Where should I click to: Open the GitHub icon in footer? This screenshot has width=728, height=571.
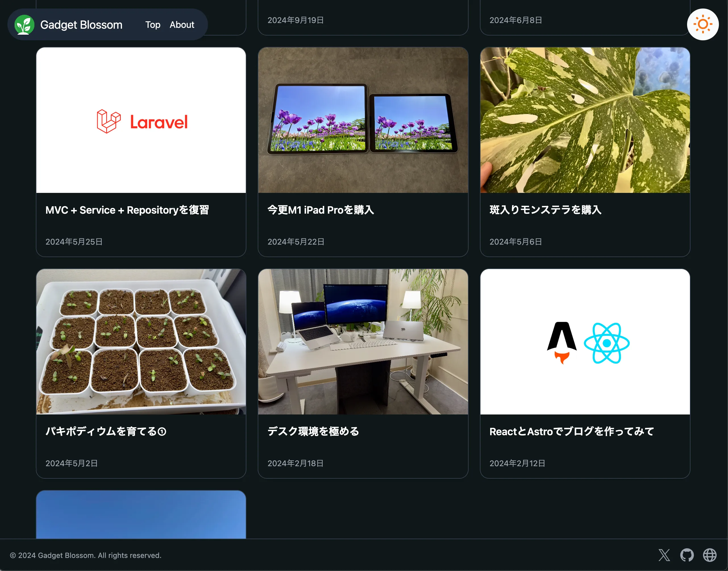click(688, 555)
